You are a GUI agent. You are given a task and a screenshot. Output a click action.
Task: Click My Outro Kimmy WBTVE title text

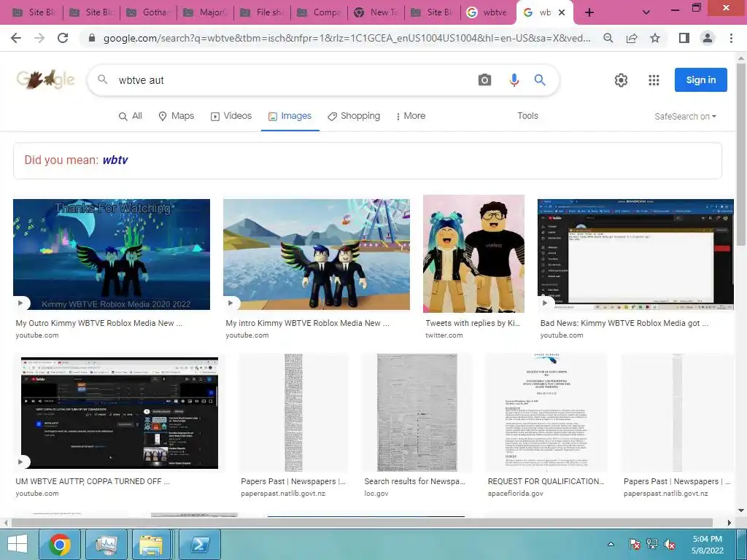98,323
